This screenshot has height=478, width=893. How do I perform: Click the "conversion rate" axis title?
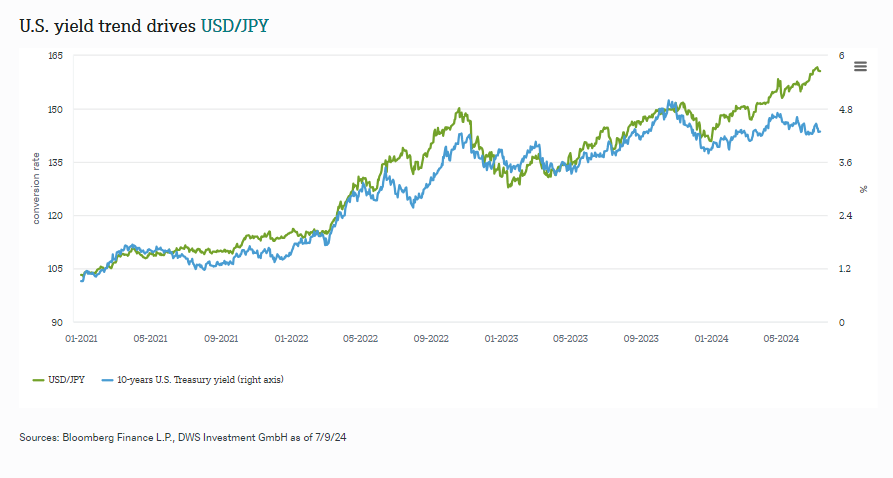click(x=37, y=189)
